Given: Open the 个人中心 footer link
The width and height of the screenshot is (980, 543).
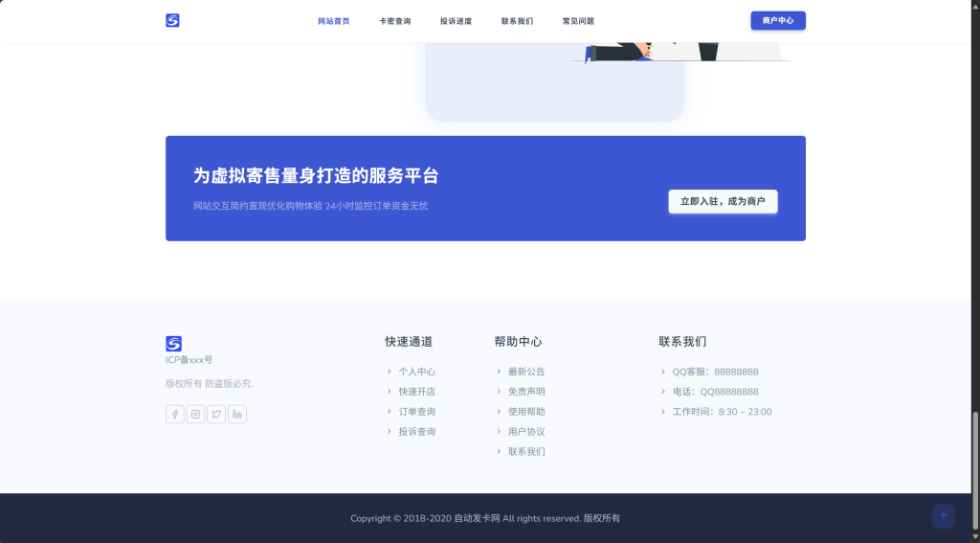Looking at the screenshot, I should (417, 372).
